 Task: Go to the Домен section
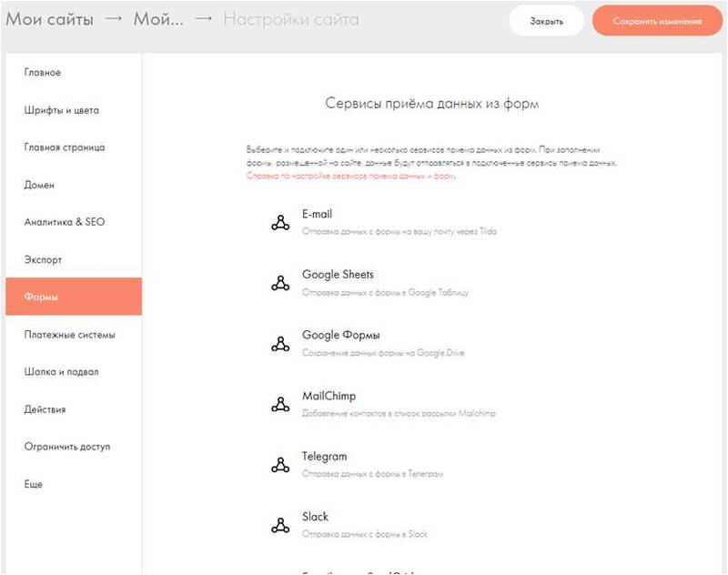(39, 185)
